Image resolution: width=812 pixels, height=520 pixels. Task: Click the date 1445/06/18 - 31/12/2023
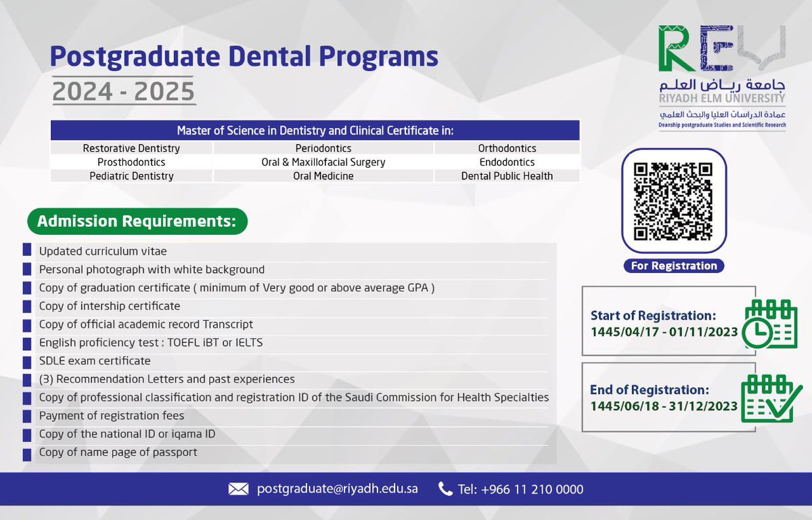coord(664,407)
